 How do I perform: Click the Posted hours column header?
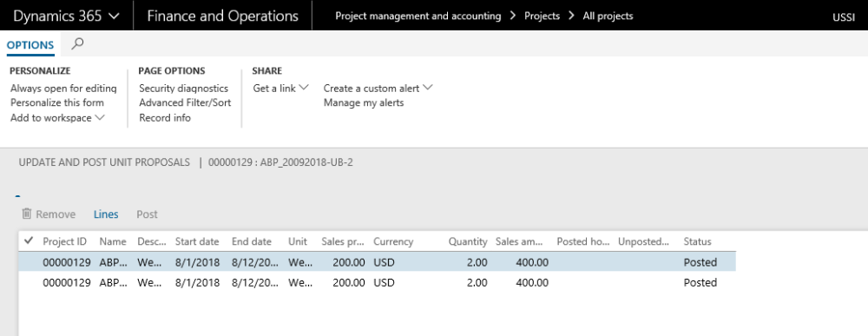583,241
